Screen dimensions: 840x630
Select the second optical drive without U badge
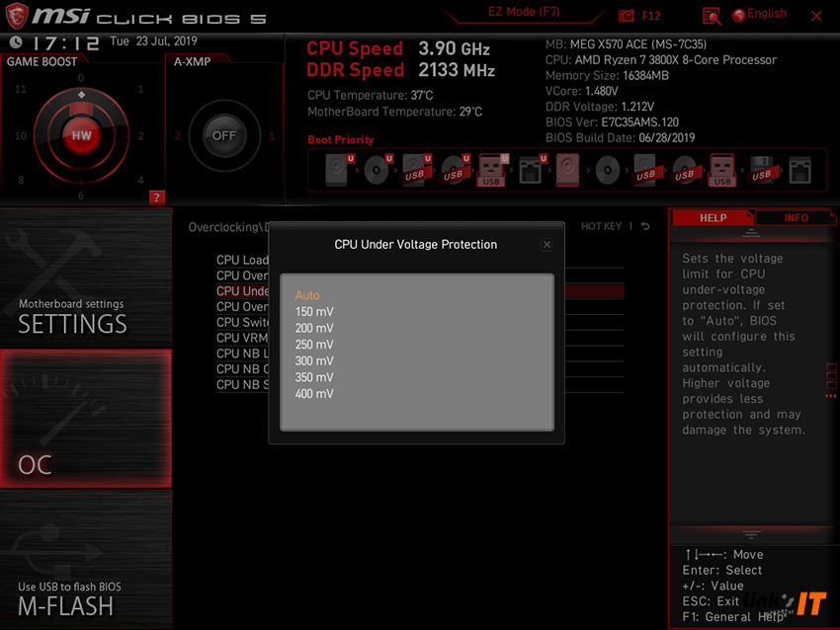[608, 171]
